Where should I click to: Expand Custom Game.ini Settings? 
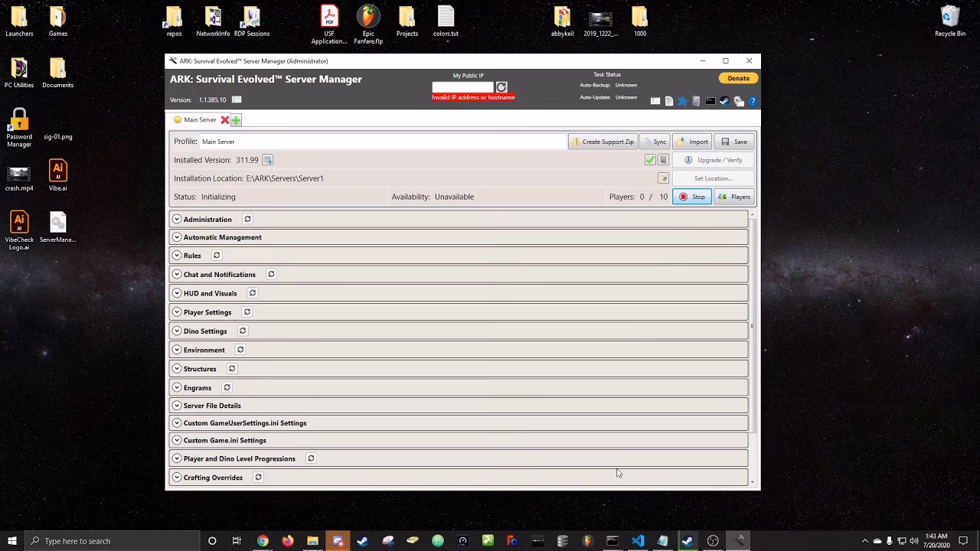[x=177, y=440]
